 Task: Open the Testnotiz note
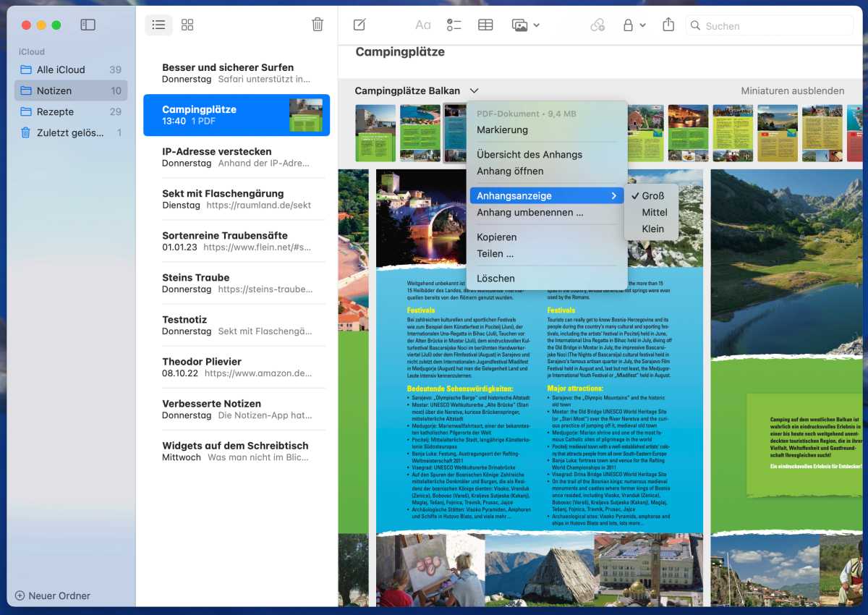point(237,325)
